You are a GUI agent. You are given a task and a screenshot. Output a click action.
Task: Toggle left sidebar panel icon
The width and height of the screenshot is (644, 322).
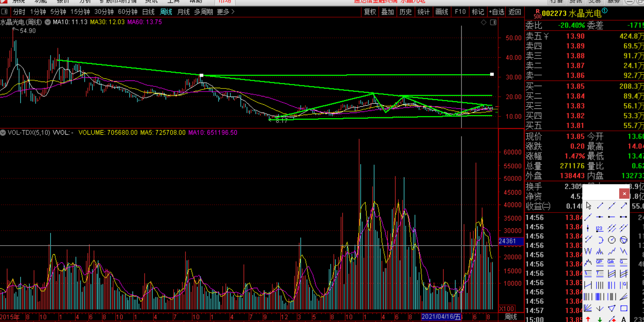click(4, 12)
